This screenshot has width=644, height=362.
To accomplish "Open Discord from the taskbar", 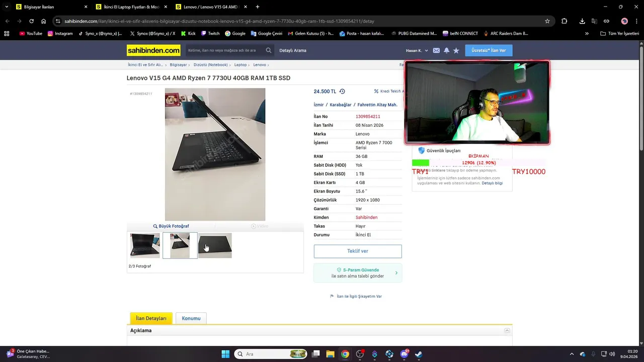I will [x=404, y=354].
